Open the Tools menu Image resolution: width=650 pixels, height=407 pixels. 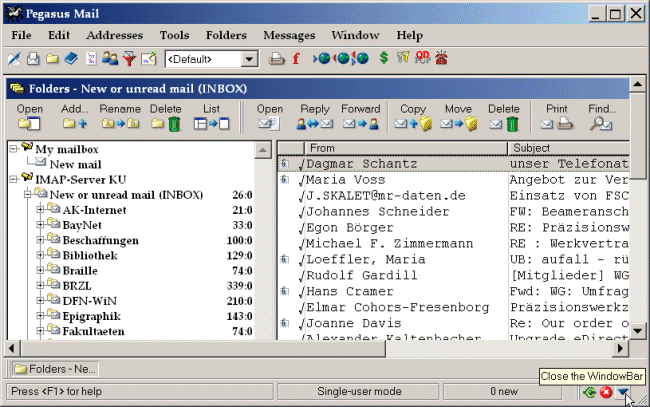175,35
